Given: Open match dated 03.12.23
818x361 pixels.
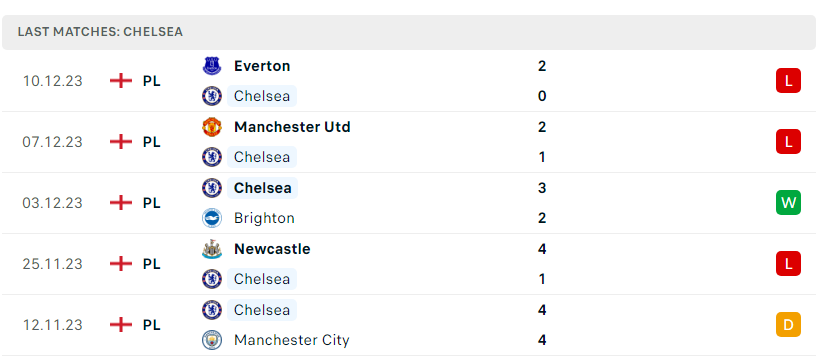Looking at the screenshot, I should pyautogui.click(x=409, y=203).
